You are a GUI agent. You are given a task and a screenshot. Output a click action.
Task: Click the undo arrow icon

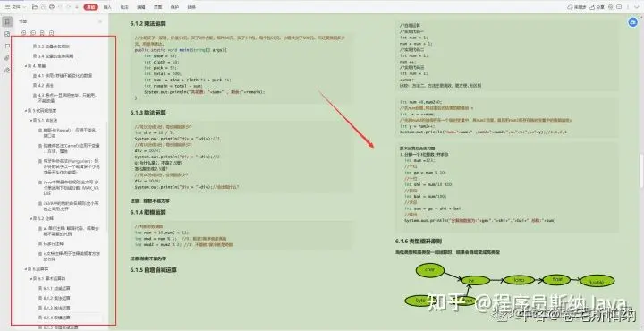coord(61,7)
